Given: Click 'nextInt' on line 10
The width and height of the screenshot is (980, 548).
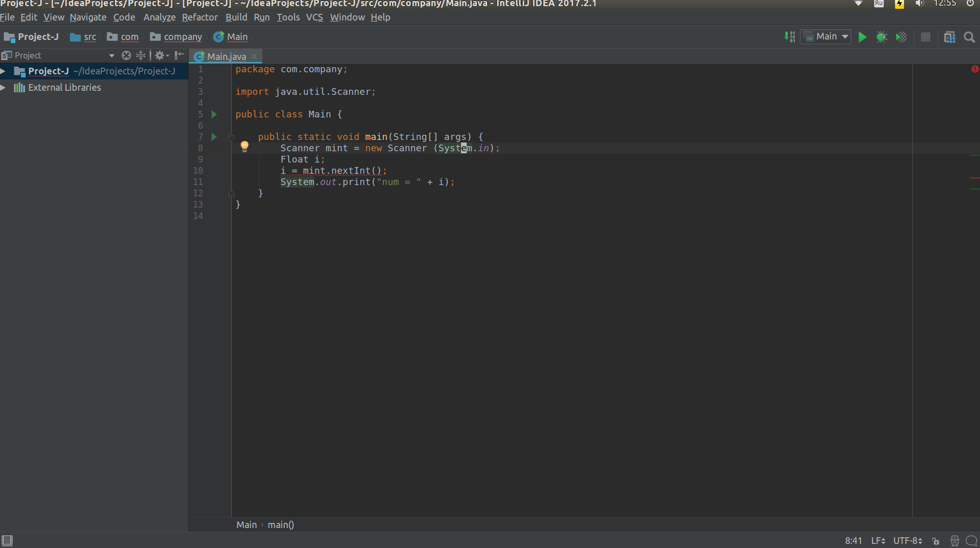Looking at the screenshot, I should [351, 171].
